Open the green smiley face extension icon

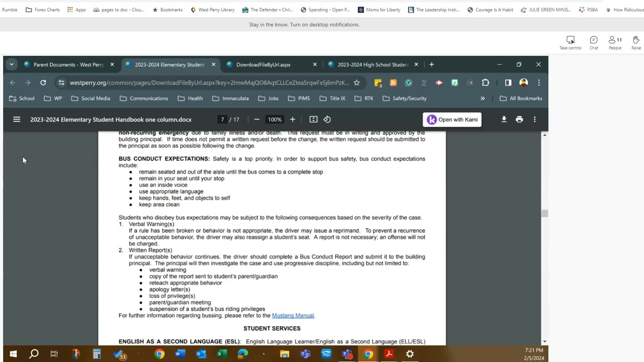click(x=455, y=82)
